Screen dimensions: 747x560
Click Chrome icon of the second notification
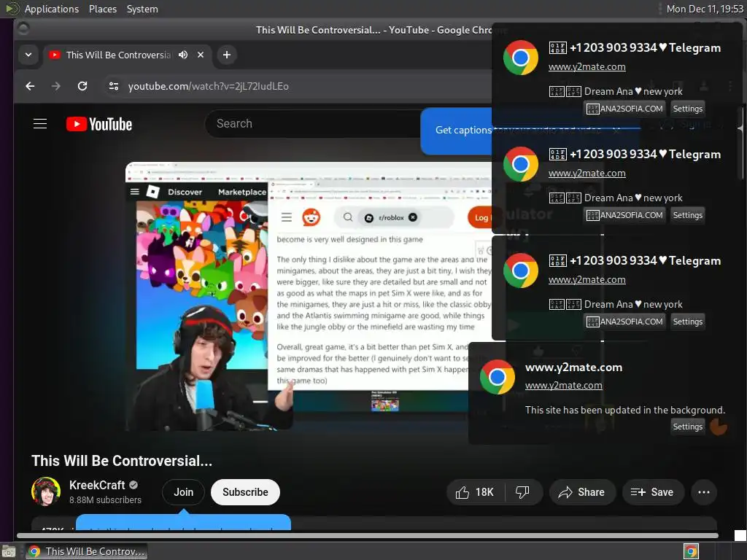click(521, 164)
